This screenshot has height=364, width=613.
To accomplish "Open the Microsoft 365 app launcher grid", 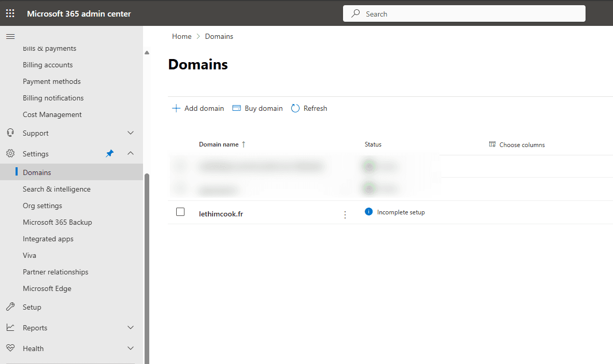I will (10, 13).
